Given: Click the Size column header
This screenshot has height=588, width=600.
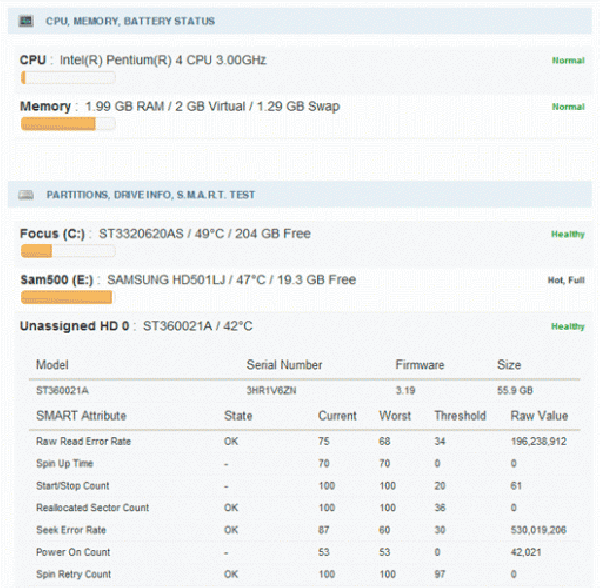Looking at the screenshot, I should 509,365.
